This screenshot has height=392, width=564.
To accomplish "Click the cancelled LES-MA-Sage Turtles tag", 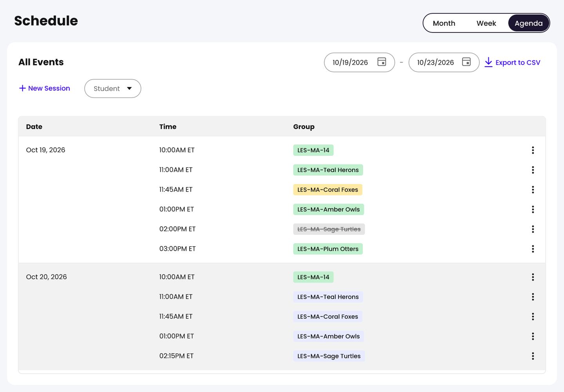I will [x=329, y=229].
